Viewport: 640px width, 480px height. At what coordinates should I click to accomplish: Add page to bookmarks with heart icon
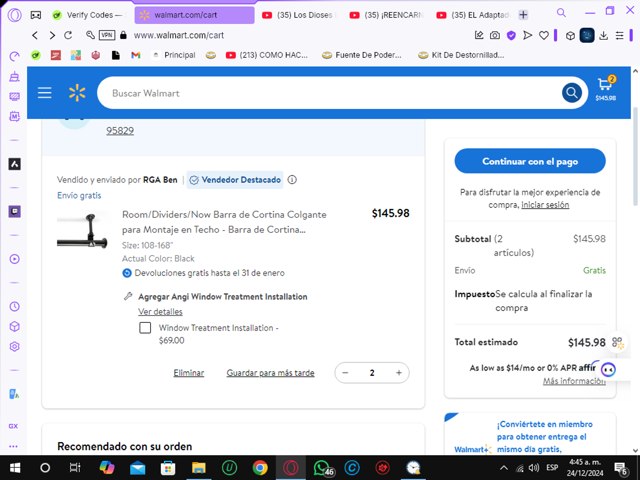click(x=544, y=36)
